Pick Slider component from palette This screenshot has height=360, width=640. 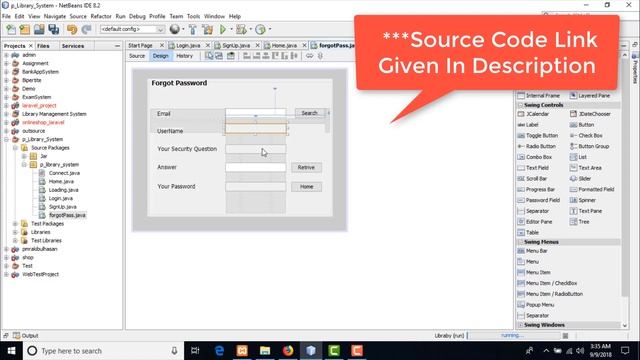pyautogui.click(x=580, y=178)
